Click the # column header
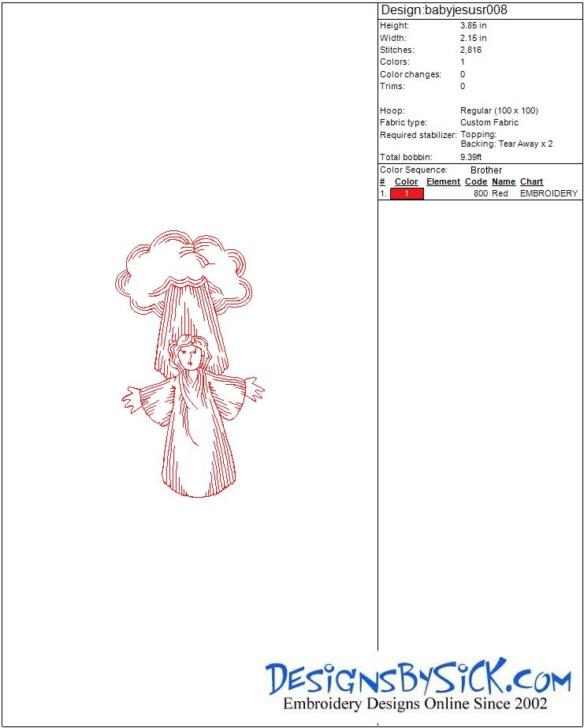Viewport: 584px width, 728px height. click(x=382, y=181)
